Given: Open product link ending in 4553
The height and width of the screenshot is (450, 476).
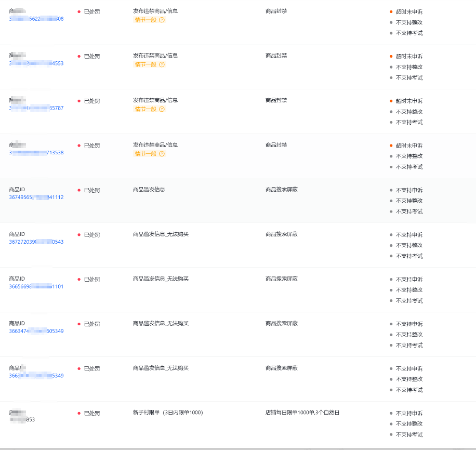Looking at the screenshot, I should 36,63.
